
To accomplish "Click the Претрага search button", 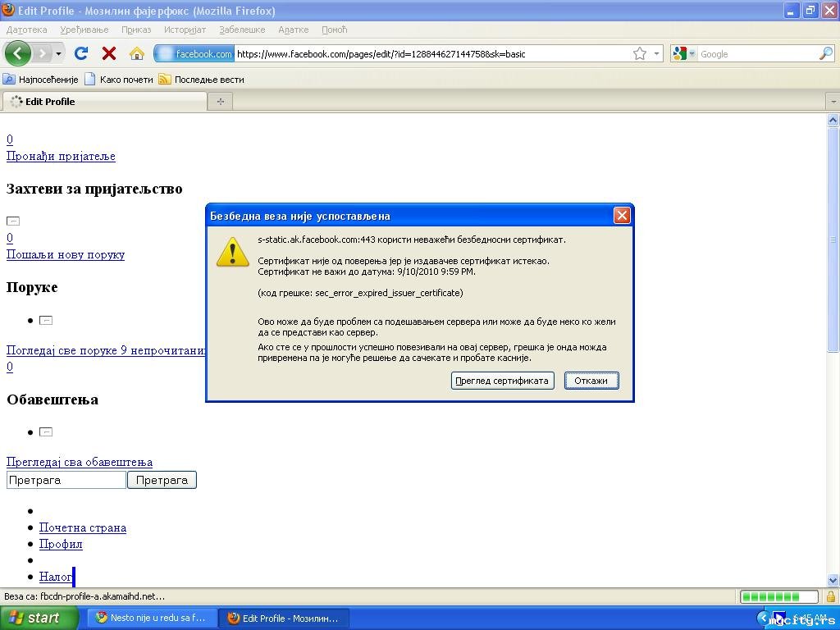I will [162, 480].
